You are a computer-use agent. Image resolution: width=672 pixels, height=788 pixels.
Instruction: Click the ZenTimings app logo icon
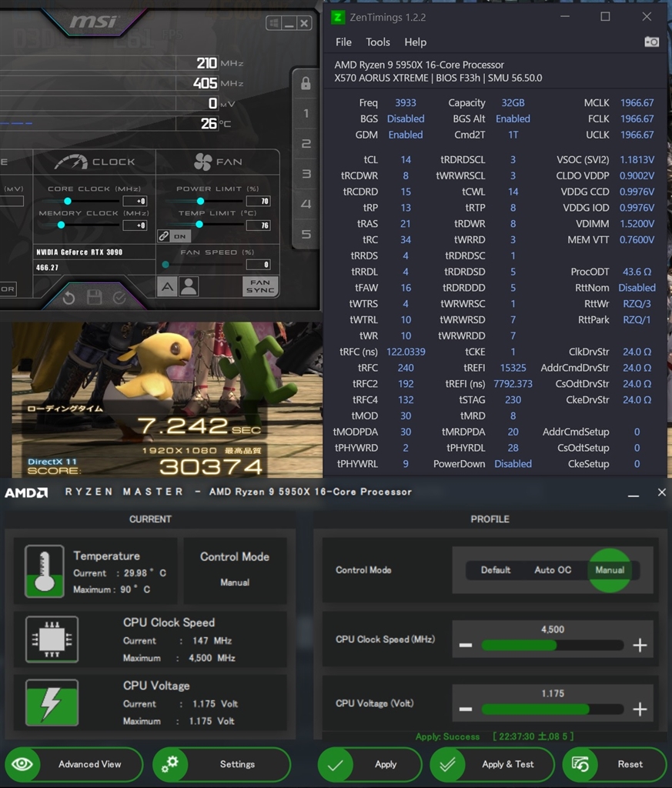click(x=338, y=17)
